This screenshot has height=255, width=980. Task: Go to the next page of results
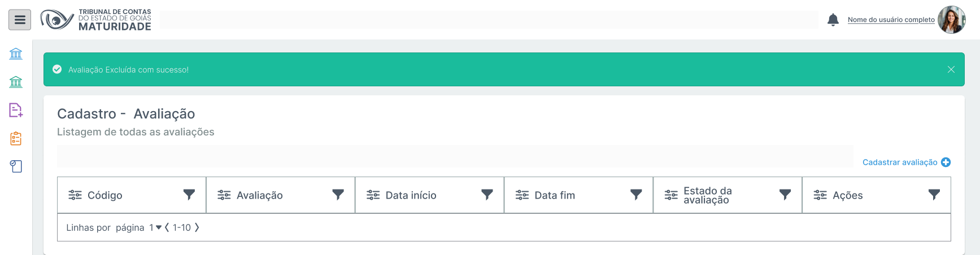[197, 228]
